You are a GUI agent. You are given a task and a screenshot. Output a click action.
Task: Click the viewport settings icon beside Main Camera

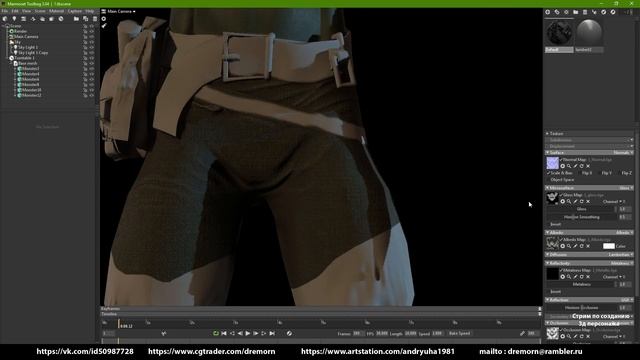[x=104, y=11]
